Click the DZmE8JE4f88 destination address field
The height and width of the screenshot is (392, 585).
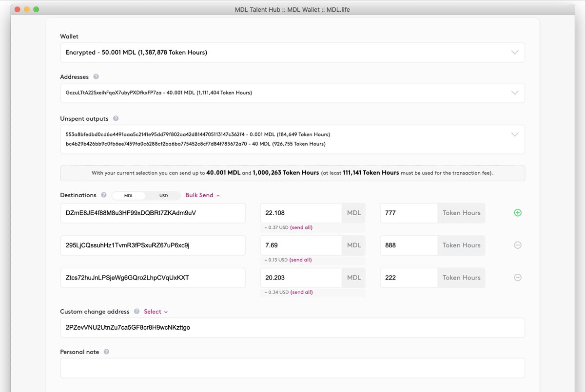pyautogui.click(x=153, y=213)
